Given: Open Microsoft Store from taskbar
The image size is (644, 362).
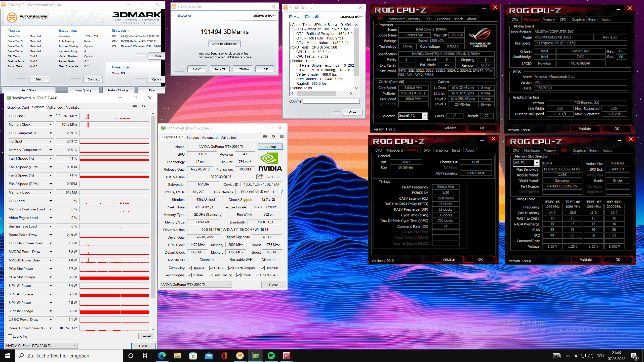Looking at the screenshot, I should pyautogui.click(x=193, y=356).
